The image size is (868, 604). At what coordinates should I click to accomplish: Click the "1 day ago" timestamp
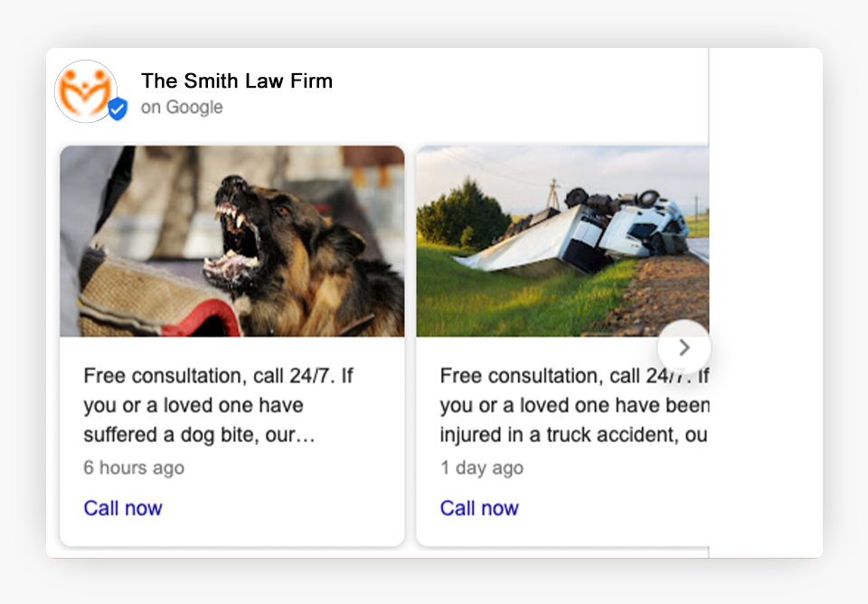click(482, 467)
